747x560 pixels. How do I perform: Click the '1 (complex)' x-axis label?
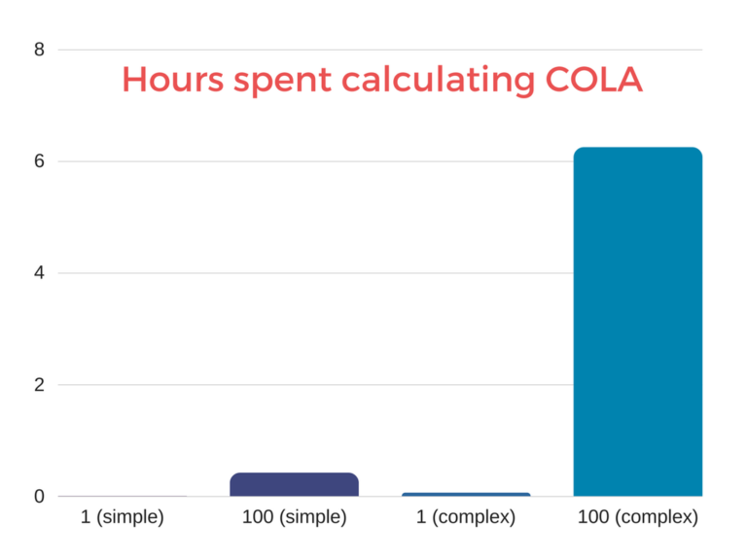[x=466, y=517]
